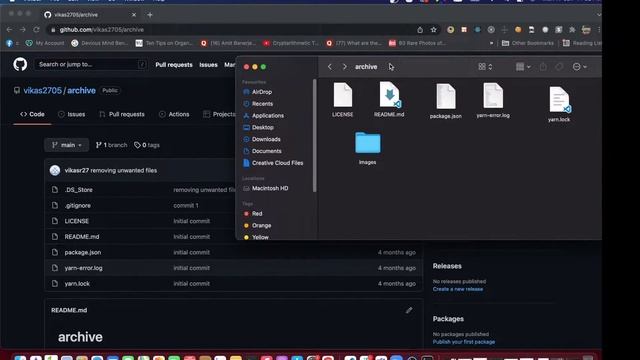Click the Finder forward arrow

(x=344, y=67)
